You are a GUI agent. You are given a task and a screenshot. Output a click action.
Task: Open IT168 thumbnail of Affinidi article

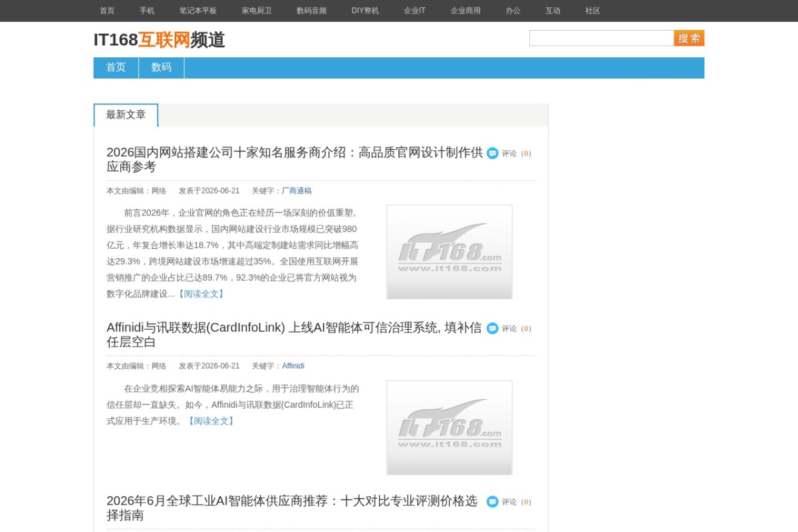[x=450, y=428]
